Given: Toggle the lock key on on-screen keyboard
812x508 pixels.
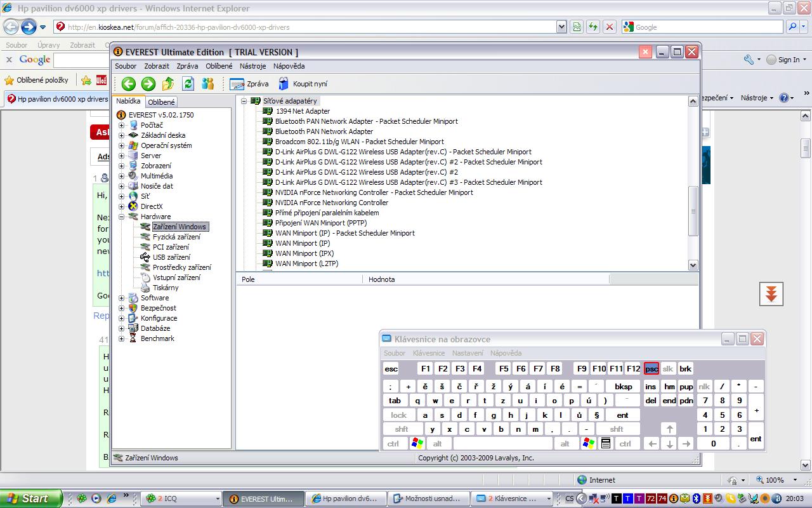Looking at the screenshot, I should (x=399, y=415).
